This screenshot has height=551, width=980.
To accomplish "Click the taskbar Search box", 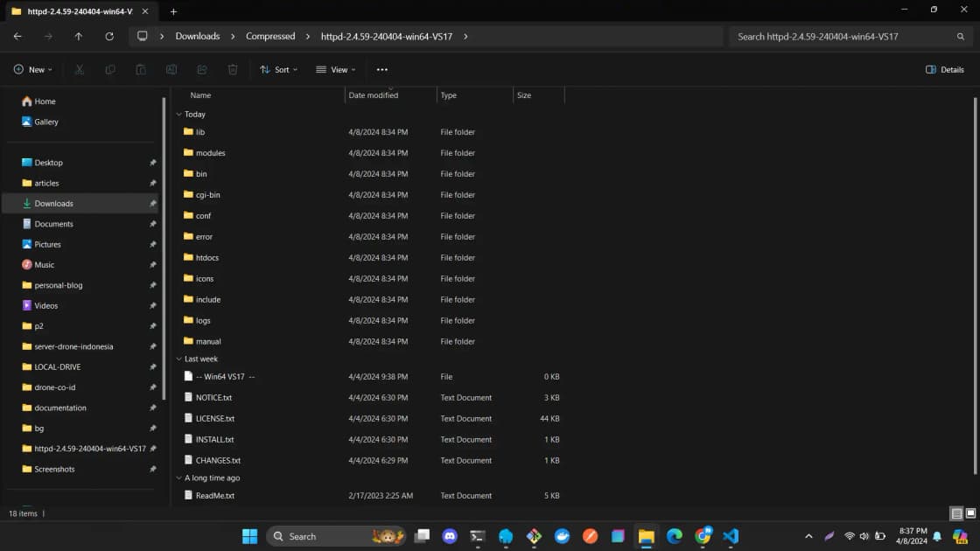I will tap(336, 536).
